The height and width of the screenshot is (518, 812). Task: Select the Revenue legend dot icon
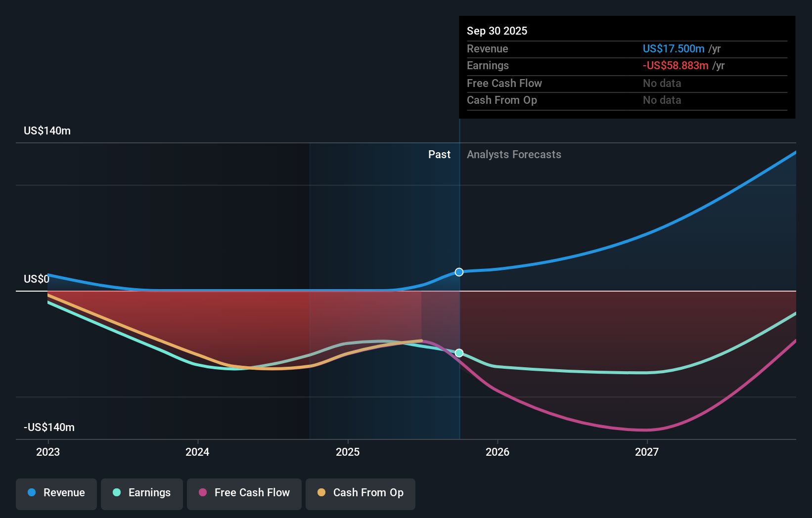click(x=32, y=493)
